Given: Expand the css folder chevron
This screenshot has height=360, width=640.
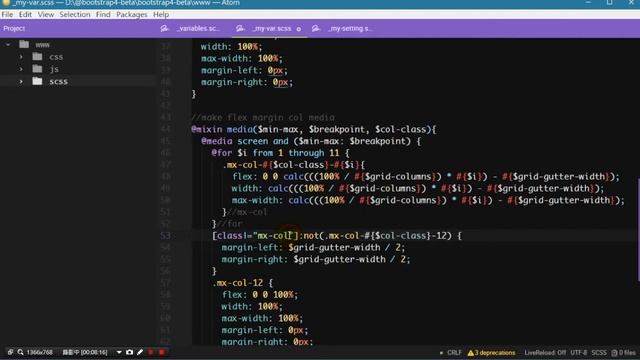Looking at the screenshot, I should tap(21, 57).
